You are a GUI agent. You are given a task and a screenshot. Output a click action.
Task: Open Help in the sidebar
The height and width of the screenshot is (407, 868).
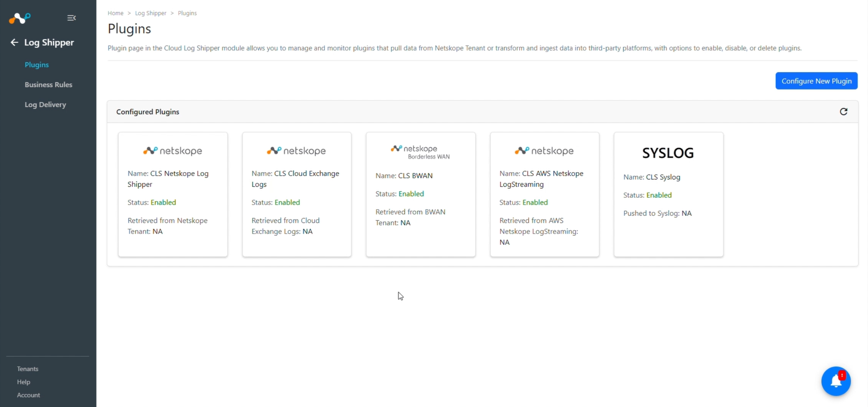(24, 382)
